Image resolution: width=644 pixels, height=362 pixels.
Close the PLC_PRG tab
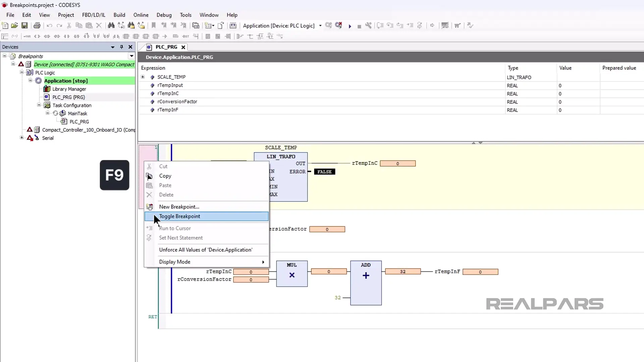(x=183, y=47)
